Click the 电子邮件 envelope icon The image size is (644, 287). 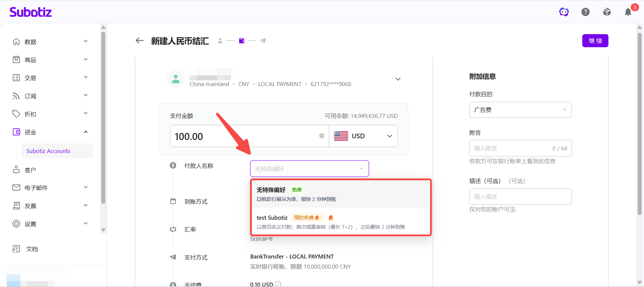pos(16,188)
